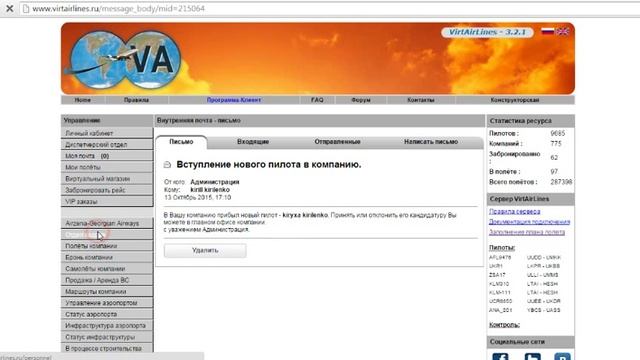
Task: Open Форум in top navigation
Action: click(x=361, y=100)
